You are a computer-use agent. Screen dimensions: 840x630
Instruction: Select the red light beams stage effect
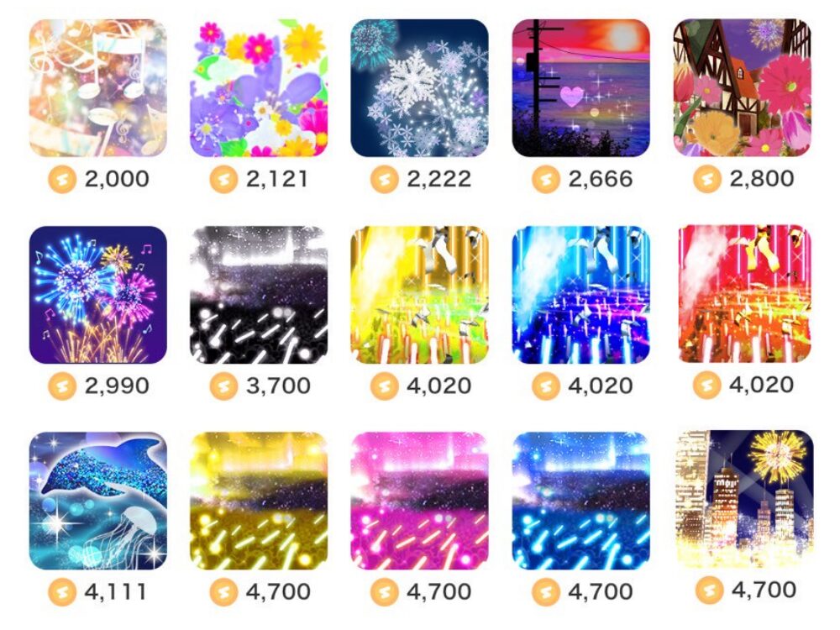coord(744,293)
